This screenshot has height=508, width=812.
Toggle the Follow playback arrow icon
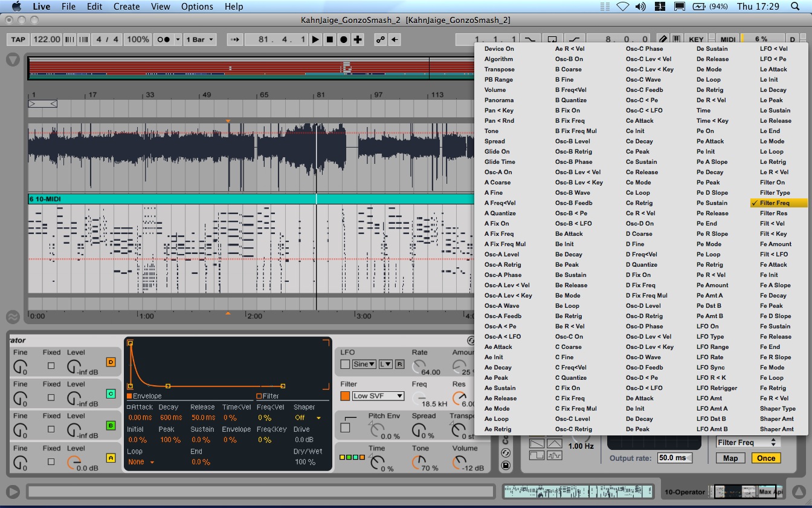pos(235,39)
